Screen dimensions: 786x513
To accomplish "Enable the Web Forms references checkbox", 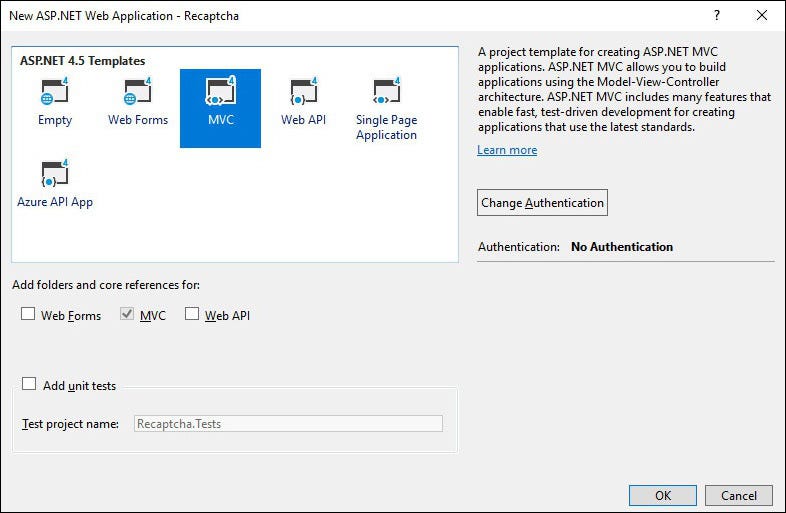I will coord(28,314).
